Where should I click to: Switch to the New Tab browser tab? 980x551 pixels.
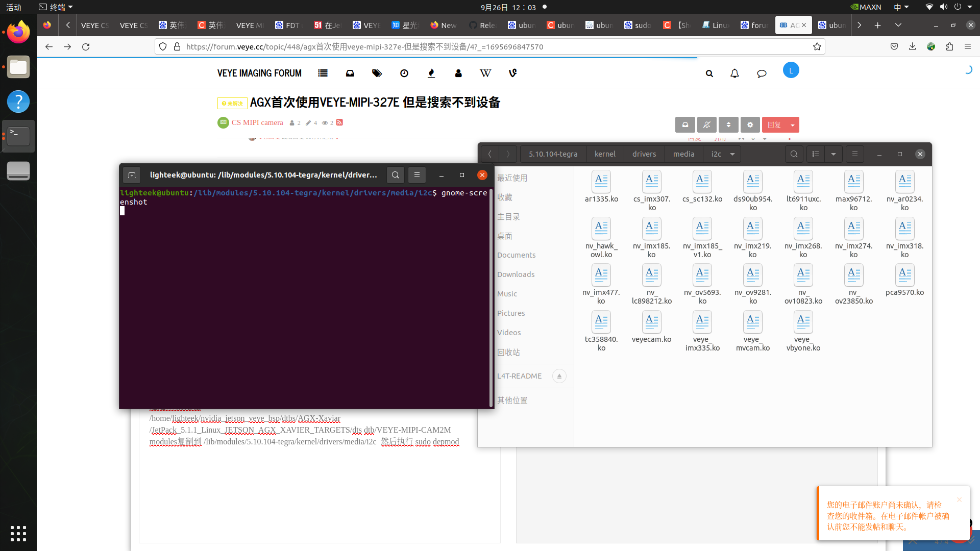[444, 25]
